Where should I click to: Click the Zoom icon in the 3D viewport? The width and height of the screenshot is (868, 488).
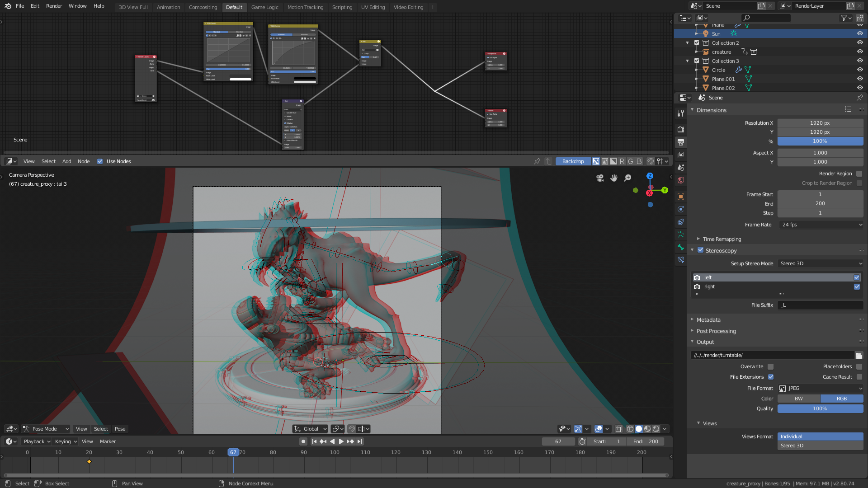(627, 178)
